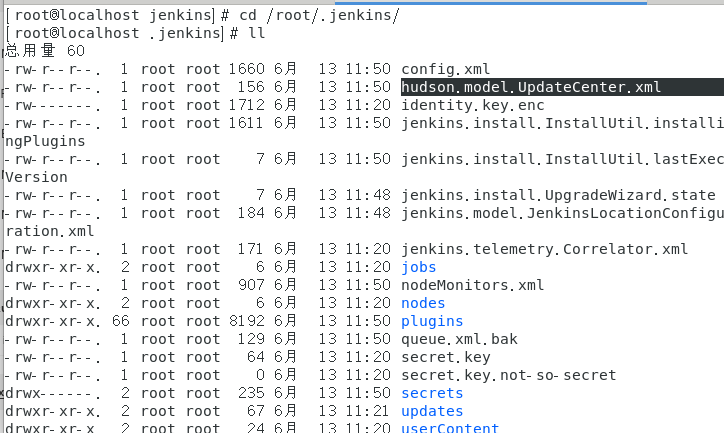Click the blue userContent directory name
Viewport: 724px width, 433px height.
[450, 427]
